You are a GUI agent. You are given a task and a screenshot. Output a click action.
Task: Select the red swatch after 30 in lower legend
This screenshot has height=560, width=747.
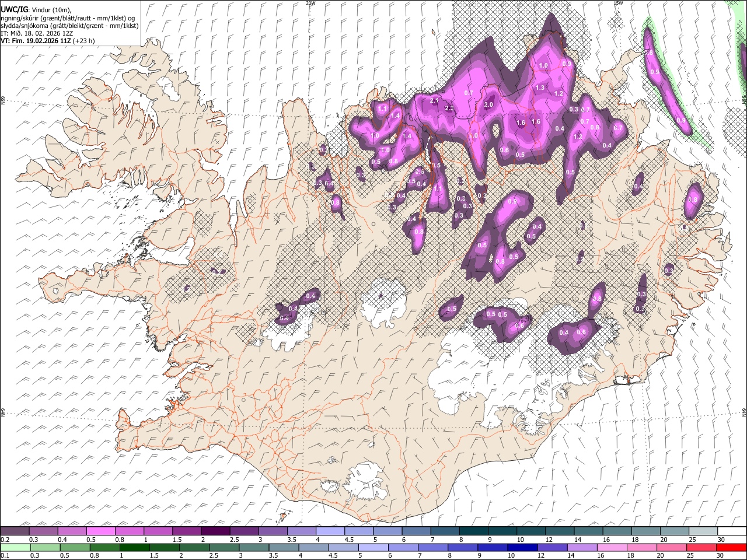coord(731,547)
